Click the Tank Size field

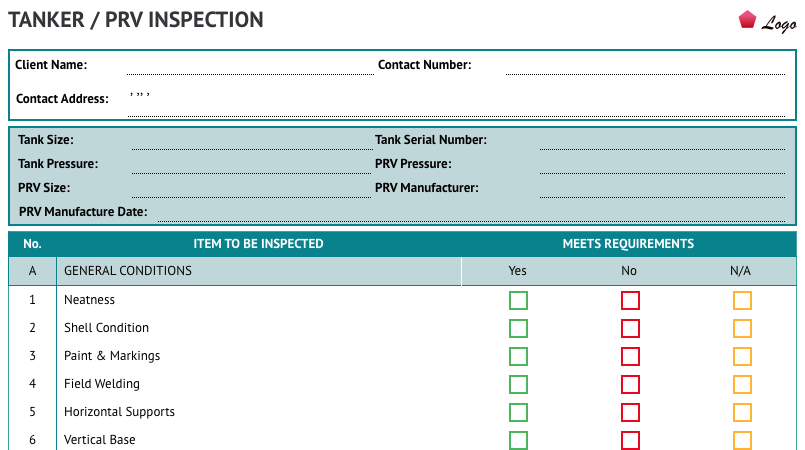[252, 141]
